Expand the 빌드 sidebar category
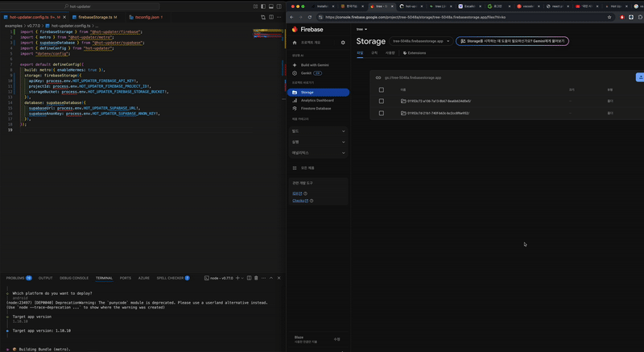Screen dimensions: 644x352 [x=318, y=131]
